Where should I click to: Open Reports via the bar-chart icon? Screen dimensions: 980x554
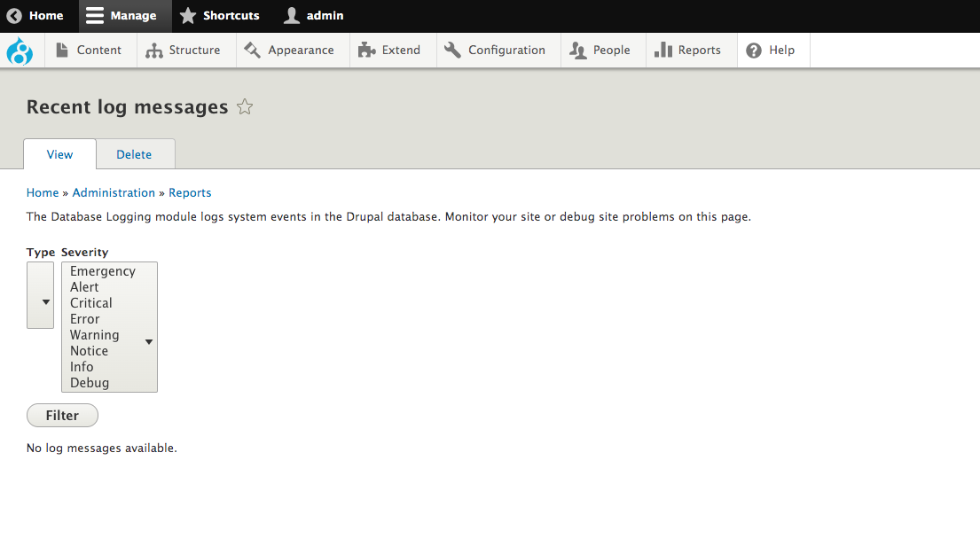pyautogui.click(x=662, y=50)
